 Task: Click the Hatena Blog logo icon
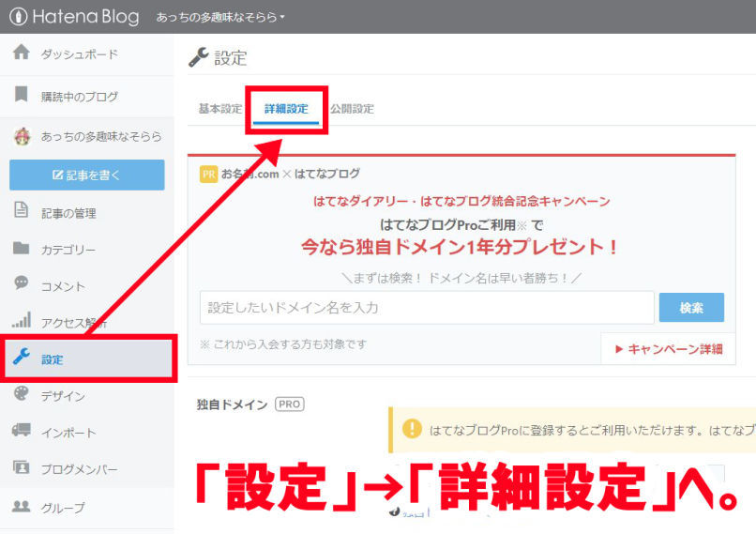(x=18, y=17)
